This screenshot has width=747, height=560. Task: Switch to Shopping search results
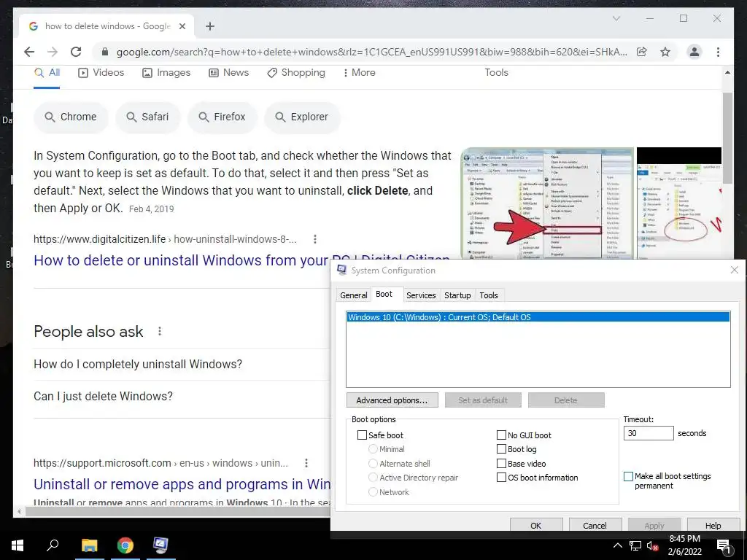click(x=296, y=73)
